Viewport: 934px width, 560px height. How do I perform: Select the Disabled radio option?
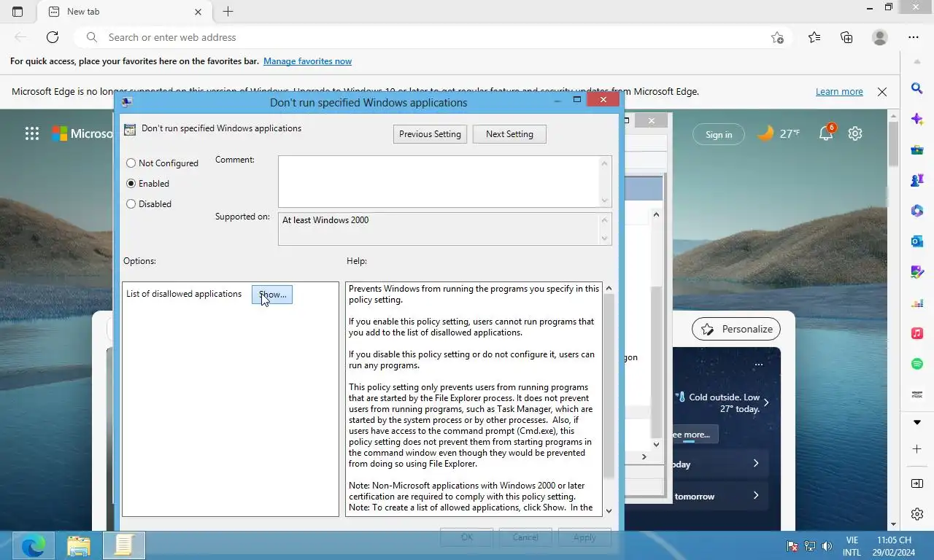coord(149,204)
